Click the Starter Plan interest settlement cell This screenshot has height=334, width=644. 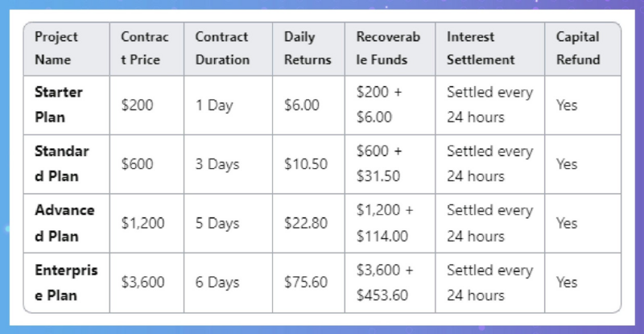click(x=489, y=105)
